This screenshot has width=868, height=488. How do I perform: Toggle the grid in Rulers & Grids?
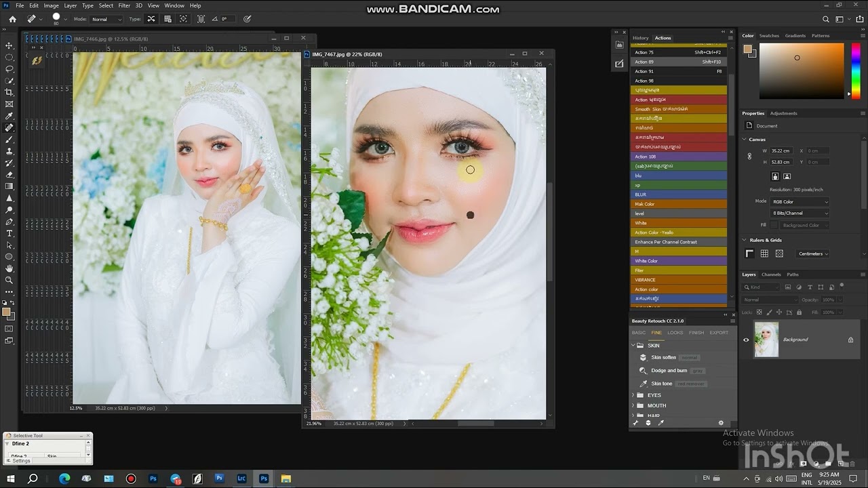click(x=764, y=253)
